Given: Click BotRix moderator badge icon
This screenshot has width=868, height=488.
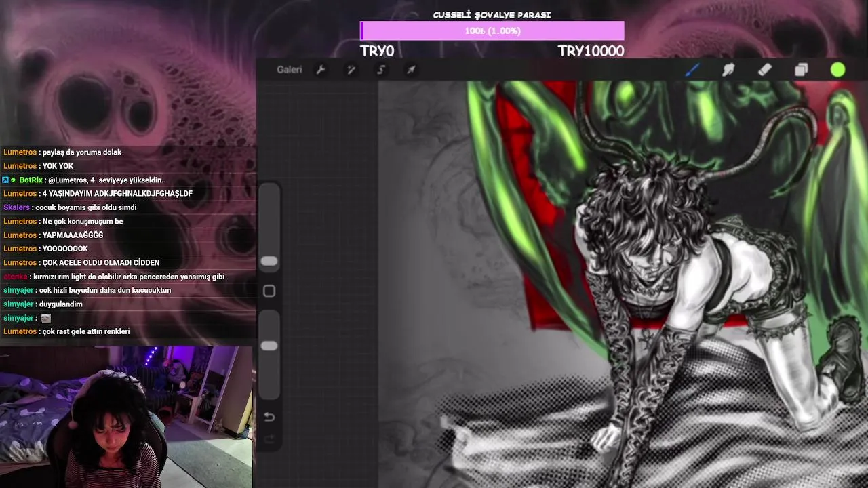Looking at the screenshot, I should tap(5, 180).
